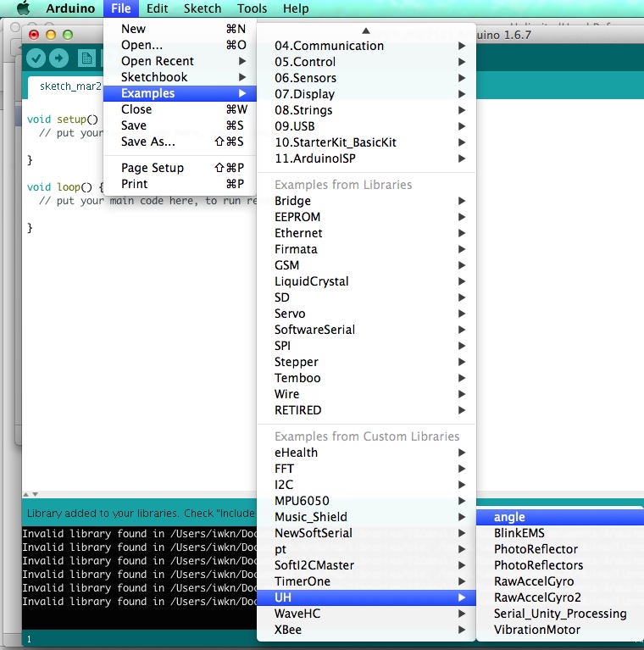Open the MPU6050 custom library examples
644x650 pixels.
(366, 502)
